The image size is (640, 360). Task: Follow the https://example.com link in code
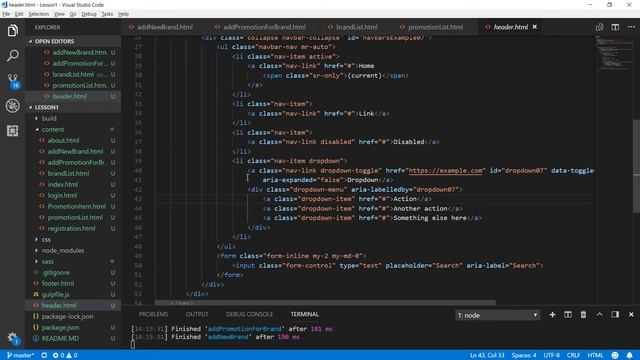pyautogui.click(x=445, y=171)
